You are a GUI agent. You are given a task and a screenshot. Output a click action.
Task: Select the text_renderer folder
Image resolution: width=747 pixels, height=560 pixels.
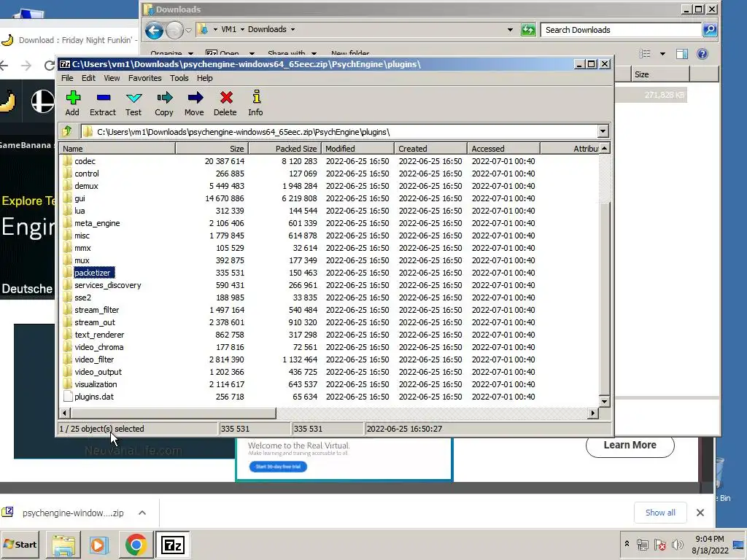[99, 334]
